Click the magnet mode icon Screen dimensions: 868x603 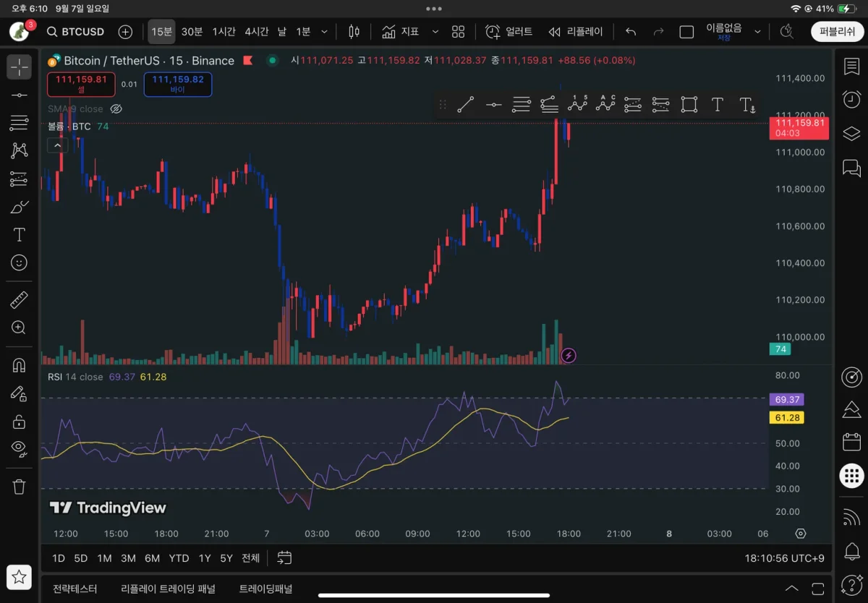click(x=19, y=365)
